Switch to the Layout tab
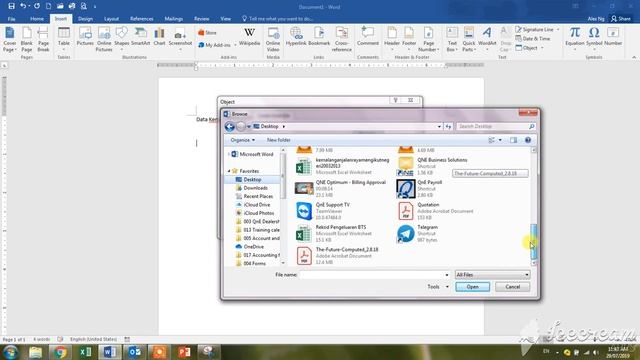The height and width of the screenshot is (360, 640). click(x=111, y=19)
